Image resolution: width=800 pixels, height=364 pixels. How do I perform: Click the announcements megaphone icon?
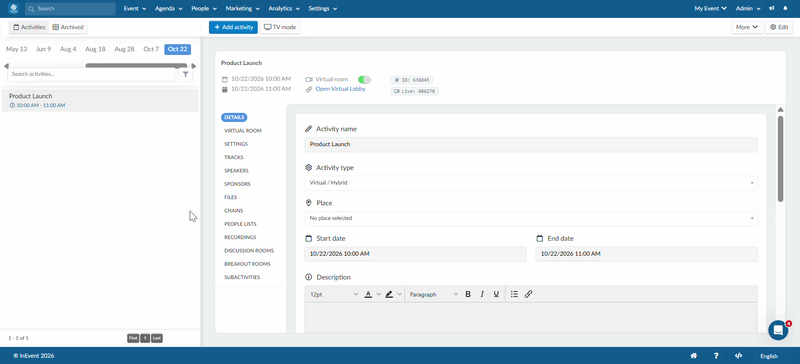tap(772, 8)
